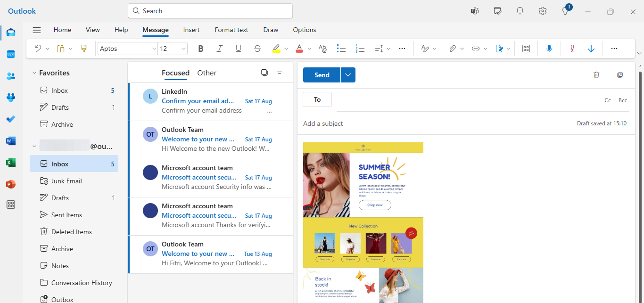Screen dimensions: 644x303
Task: Expand the Send button split menu
Action: tap(347, 74)
